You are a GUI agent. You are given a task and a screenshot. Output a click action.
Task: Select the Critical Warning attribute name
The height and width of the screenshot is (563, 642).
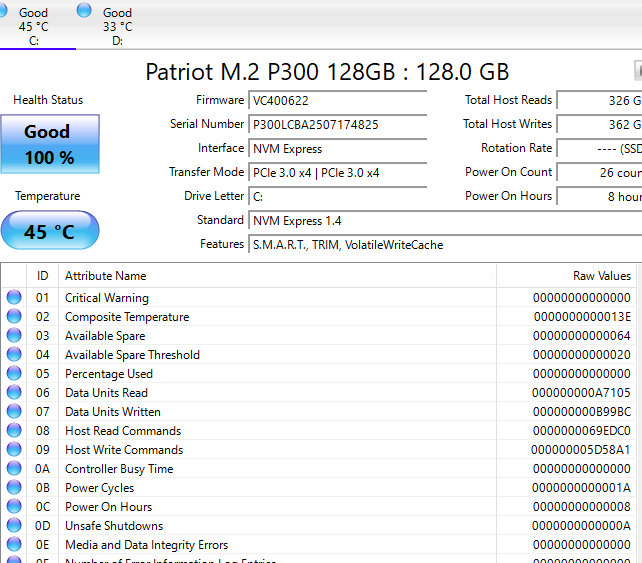107,298
